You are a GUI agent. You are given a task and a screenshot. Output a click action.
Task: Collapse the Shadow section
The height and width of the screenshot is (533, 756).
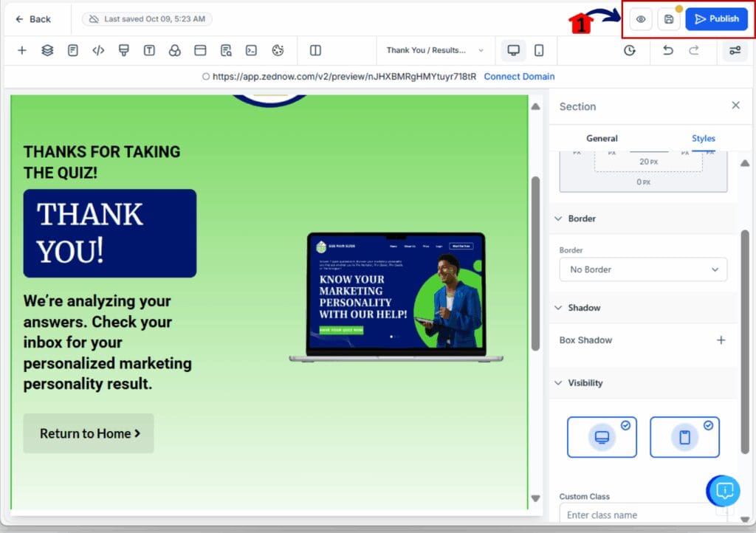pos(558,308)
